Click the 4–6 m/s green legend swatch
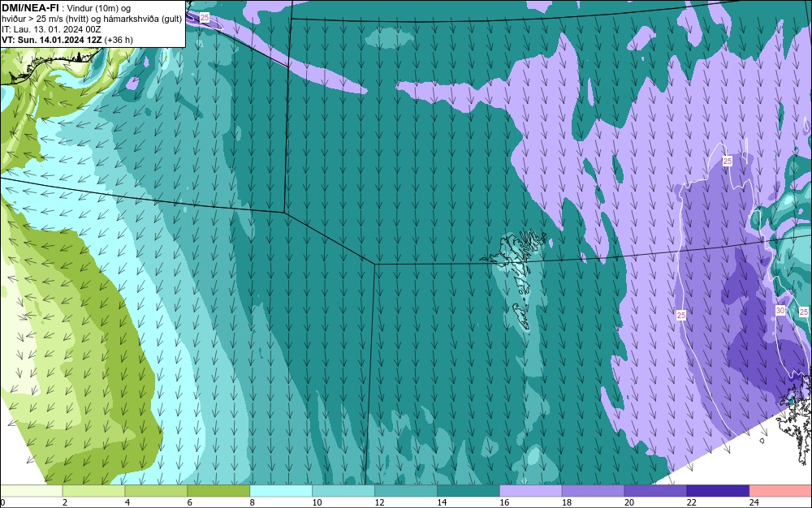 156,491
